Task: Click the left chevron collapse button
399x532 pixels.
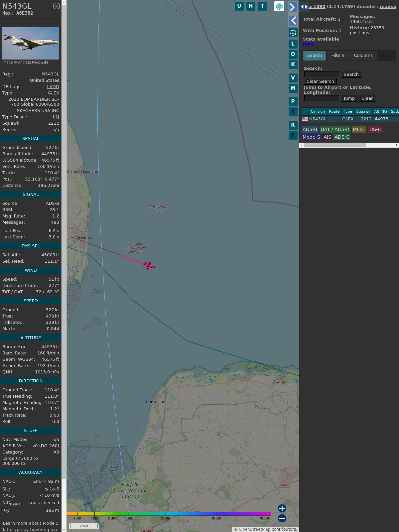Action: 293,21
